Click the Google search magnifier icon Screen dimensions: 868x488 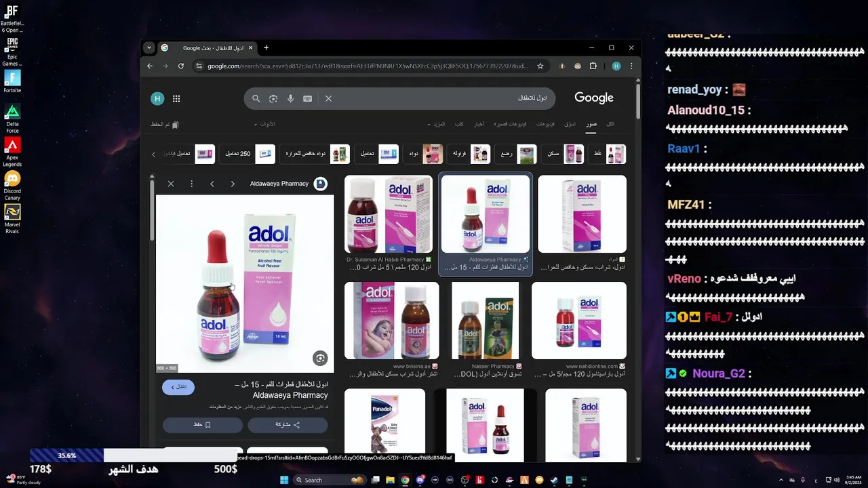256,98
